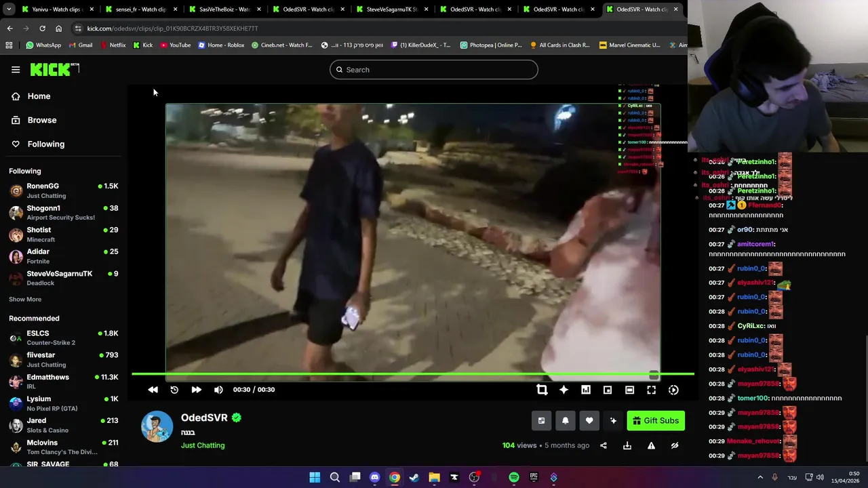Switch to the SteveVeSagarnuTK browser tab

point(391,9)
